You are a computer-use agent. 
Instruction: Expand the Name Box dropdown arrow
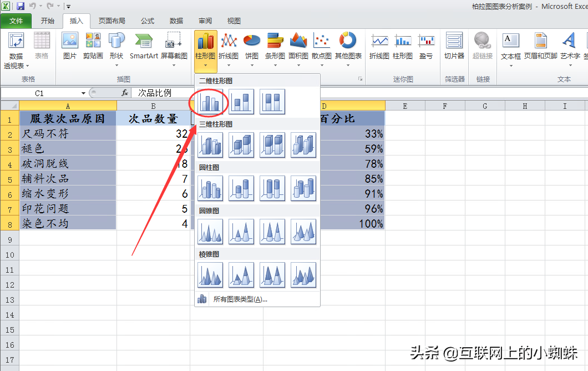coord(83,93)
